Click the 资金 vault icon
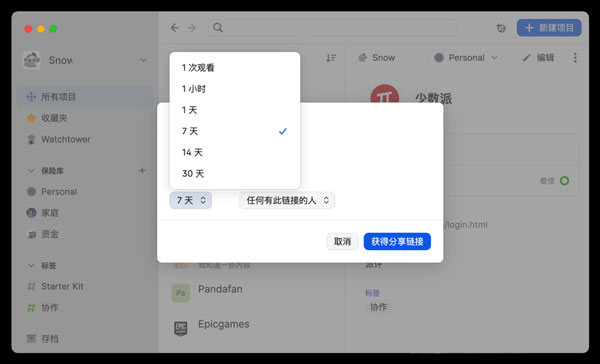 (31, 234)
